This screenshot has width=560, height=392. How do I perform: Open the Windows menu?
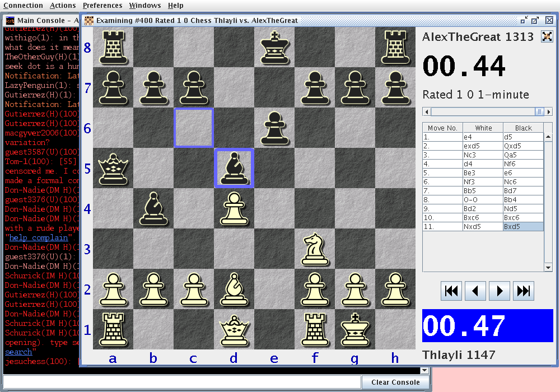click(x=144, y=6)
